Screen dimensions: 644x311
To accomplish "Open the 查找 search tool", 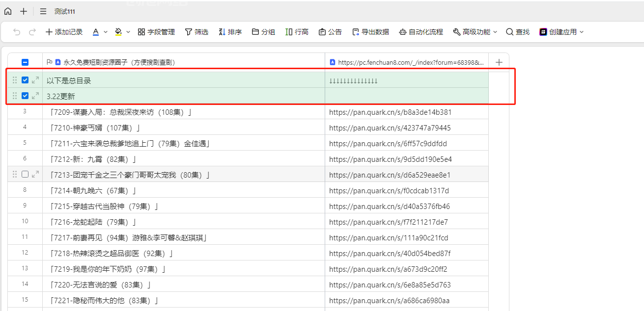I will click(x=518, y=32).
